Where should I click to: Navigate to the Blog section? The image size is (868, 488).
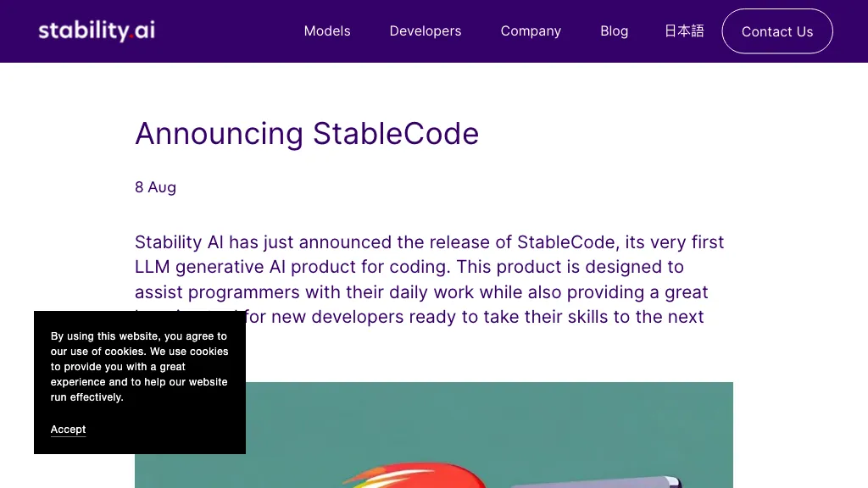(614, 31)
